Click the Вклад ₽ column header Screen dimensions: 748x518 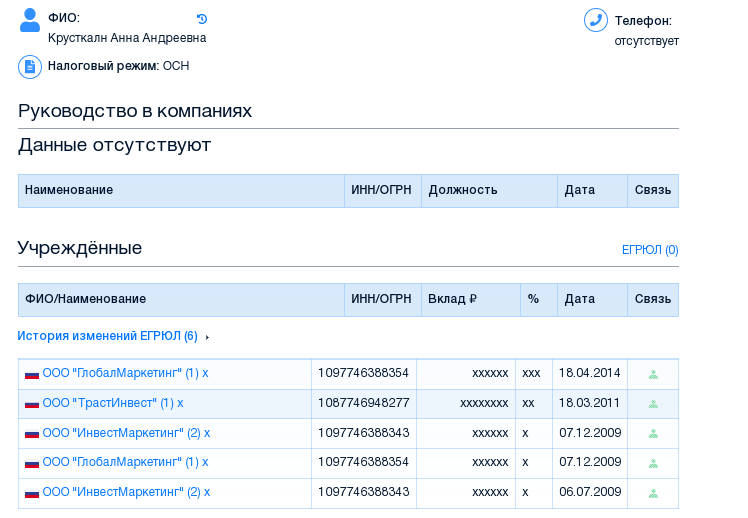click(x=452, y=299)
